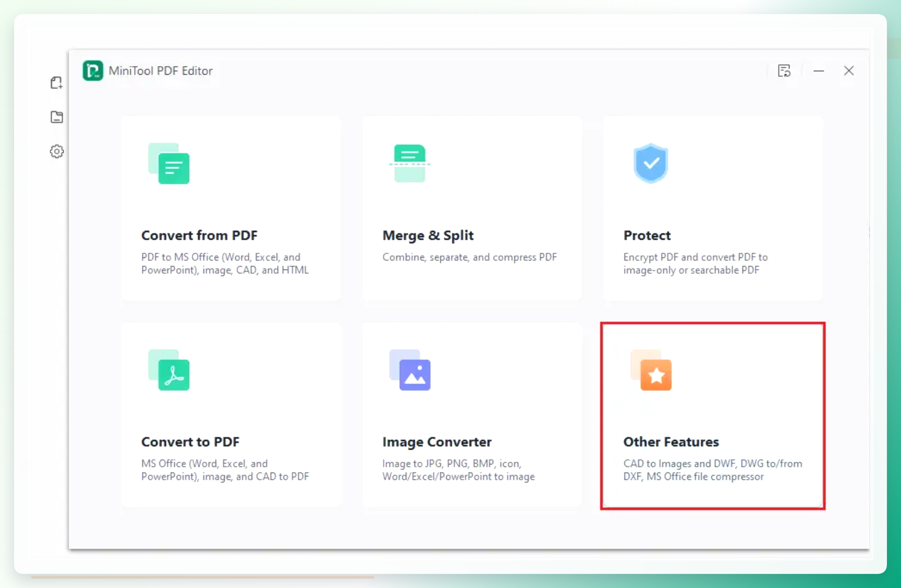
Task: Click the Protect shield icon
Action: click(x=651, y=163)
